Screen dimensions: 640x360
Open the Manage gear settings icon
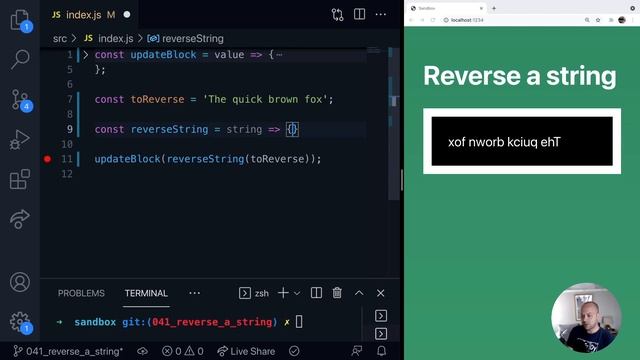(20, 322)
